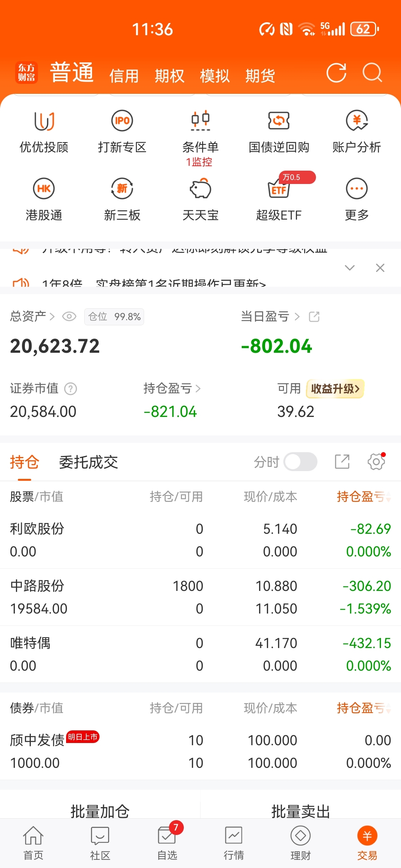Tap the 债券/市值 column header
The image size is (401, 868).
(x=36, y=708)
